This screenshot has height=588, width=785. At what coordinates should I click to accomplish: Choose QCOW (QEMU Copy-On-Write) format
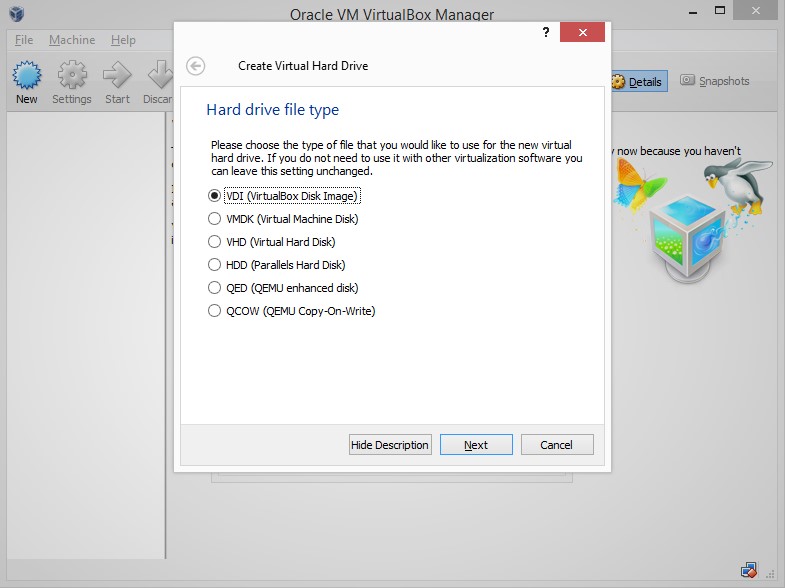tap(291, 311)
